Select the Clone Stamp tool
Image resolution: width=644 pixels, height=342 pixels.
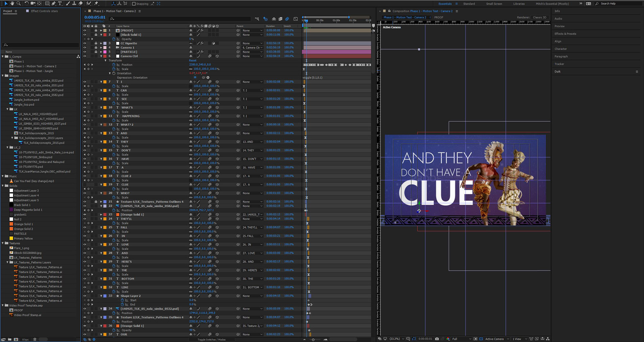(74, 3)
